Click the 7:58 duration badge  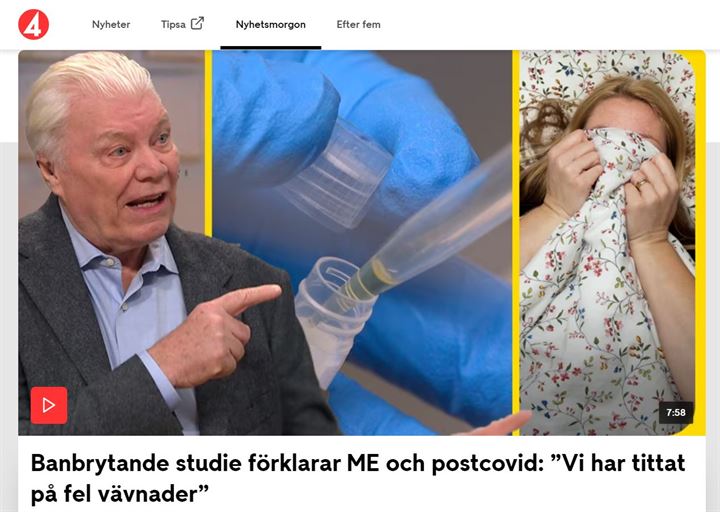[676, 412]
